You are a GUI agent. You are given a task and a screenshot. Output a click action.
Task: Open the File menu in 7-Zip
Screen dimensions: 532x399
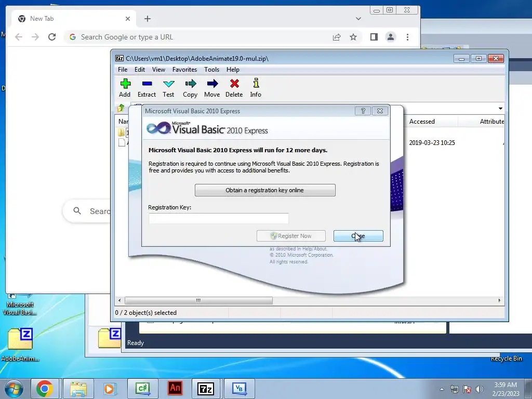[x=123, y=70]
